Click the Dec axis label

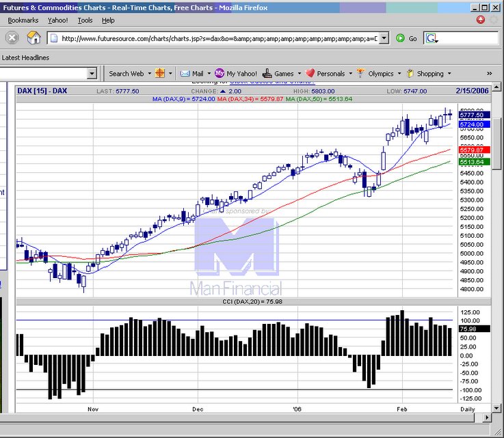click(198, 409)
